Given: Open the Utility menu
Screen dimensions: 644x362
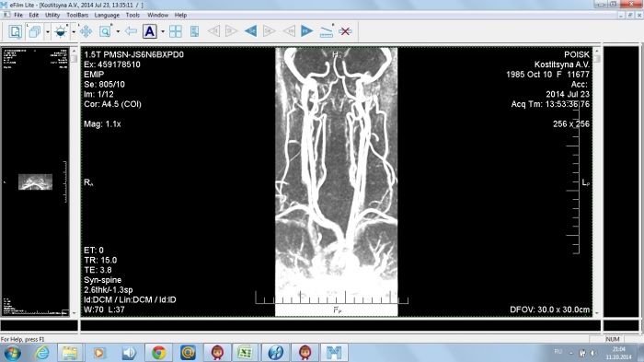Looking at the screenshot, I should coord(52,16).
